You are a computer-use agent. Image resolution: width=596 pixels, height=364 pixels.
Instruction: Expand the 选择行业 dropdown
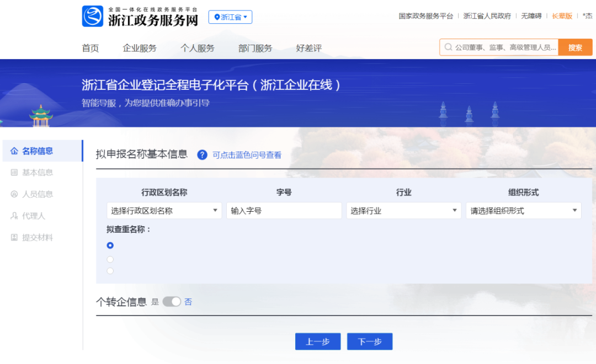click(403, 210)
